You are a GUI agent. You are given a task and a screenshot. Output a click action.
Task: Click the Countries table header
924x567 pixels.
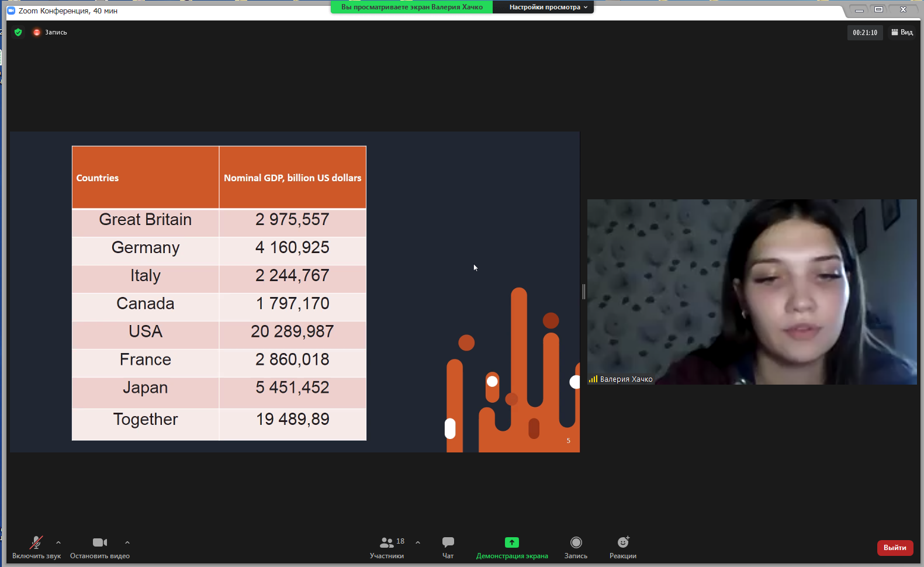coord(146,178)
